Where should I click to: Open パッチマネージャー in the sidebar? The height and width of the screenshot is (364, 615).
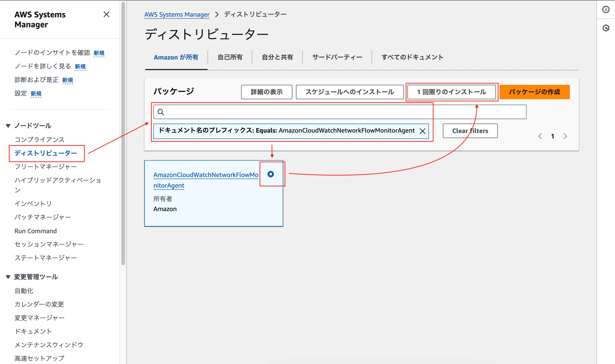click(43, 217)
